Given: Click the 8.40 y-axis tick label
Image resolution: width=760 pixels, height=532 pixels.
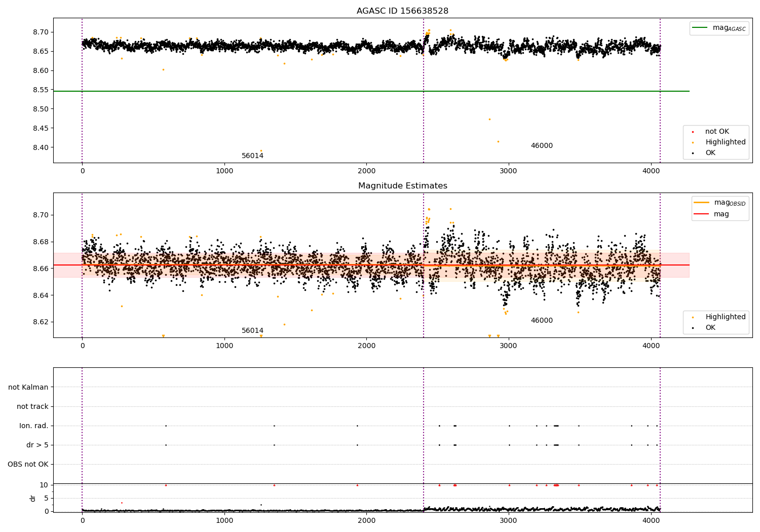Looking at the screenshot, I should pyautogui.click(x=41, y=148).
